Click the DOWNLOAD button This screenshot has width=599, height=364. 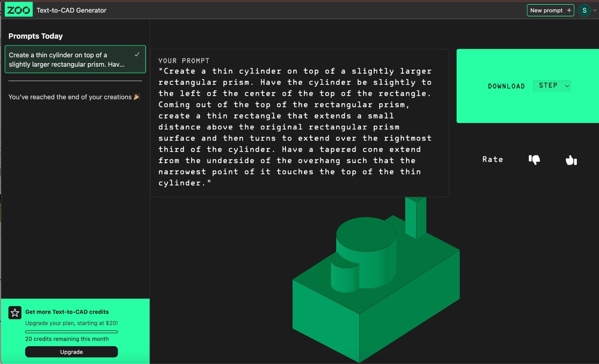(506, 86)
